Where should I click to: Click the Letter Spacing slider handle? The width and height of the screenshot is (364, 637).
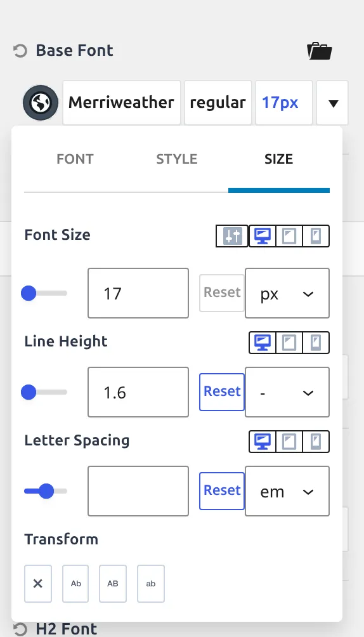click(46, 490)
